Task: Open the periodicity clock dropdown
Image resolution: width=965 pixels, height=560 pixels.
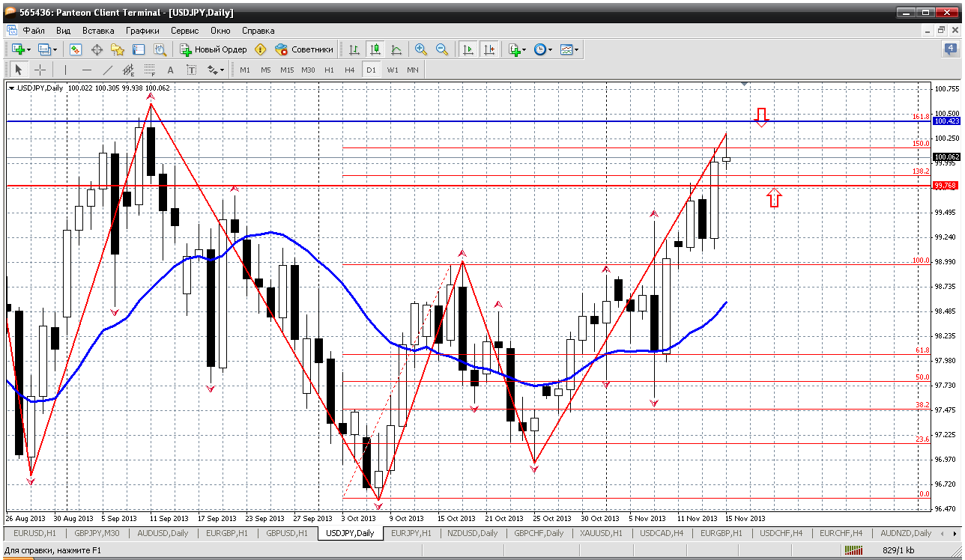Action: click(x=550, y=49)
